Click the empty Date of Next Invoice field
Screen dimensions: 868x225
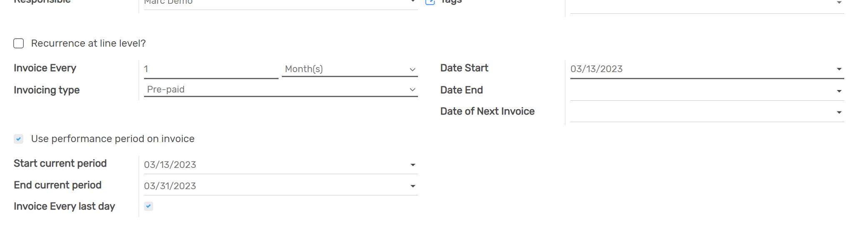[x=699, y=112]
